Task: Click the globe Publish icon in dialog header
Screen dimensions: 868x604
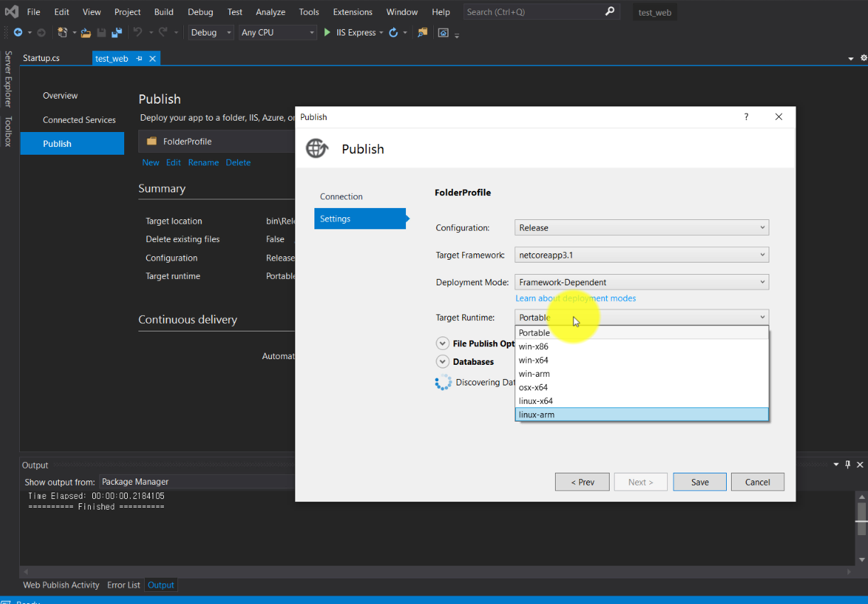Action: coord(317,148)
